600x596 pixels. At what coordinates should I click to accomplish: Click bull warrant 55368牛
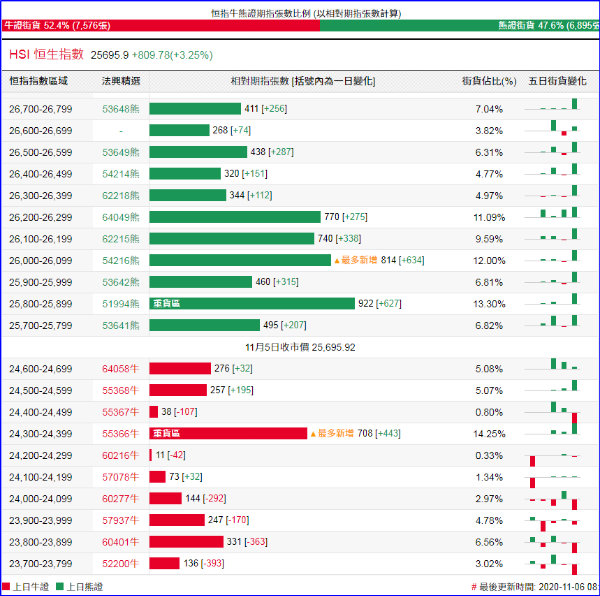pyautogui.click(x=120, y=391)
